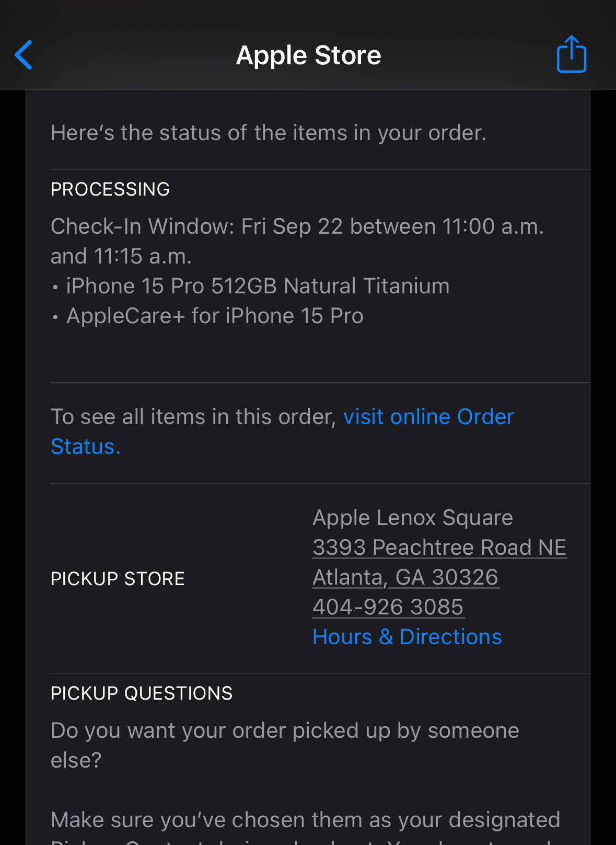Viewport: 616px width, 845px height.
Task: Select the iPhone 15 Pro 512GB Natural Titanium item
Action: [257, 287]
